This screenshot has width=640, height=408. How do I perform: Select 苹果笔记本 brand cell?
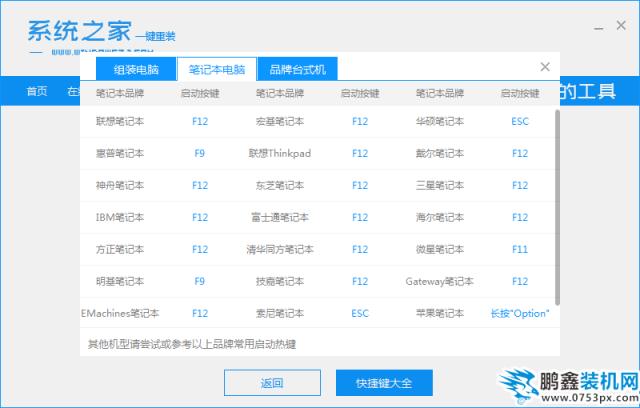point(440,313)
